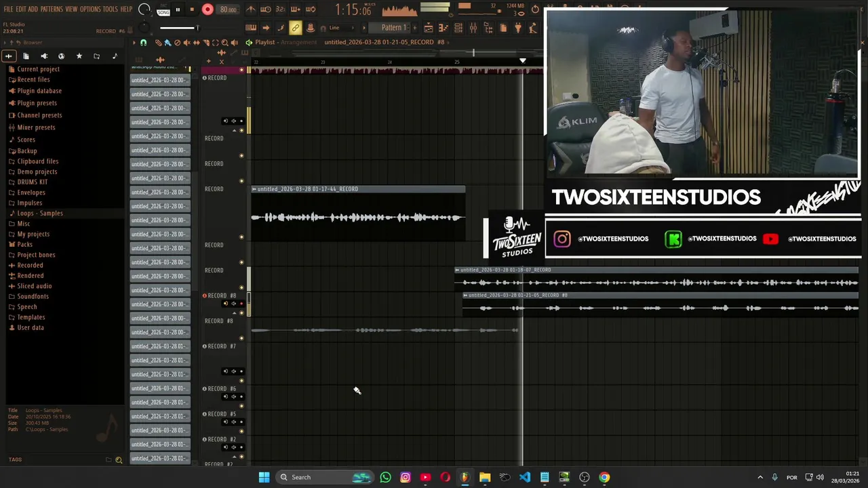Viewport: 868px width, 488px height.
Task: Add new pattern with plus button
Action: pos(415,28)
